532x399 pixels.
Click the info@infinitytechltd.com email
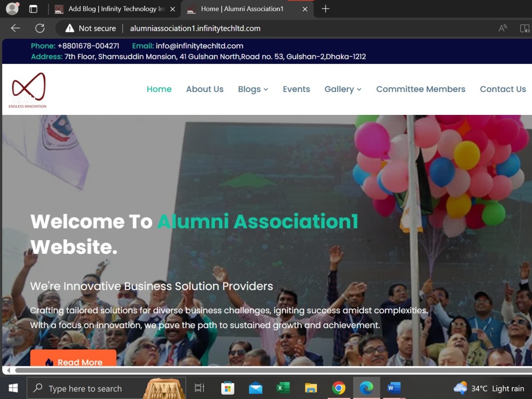tap(199, 46)
